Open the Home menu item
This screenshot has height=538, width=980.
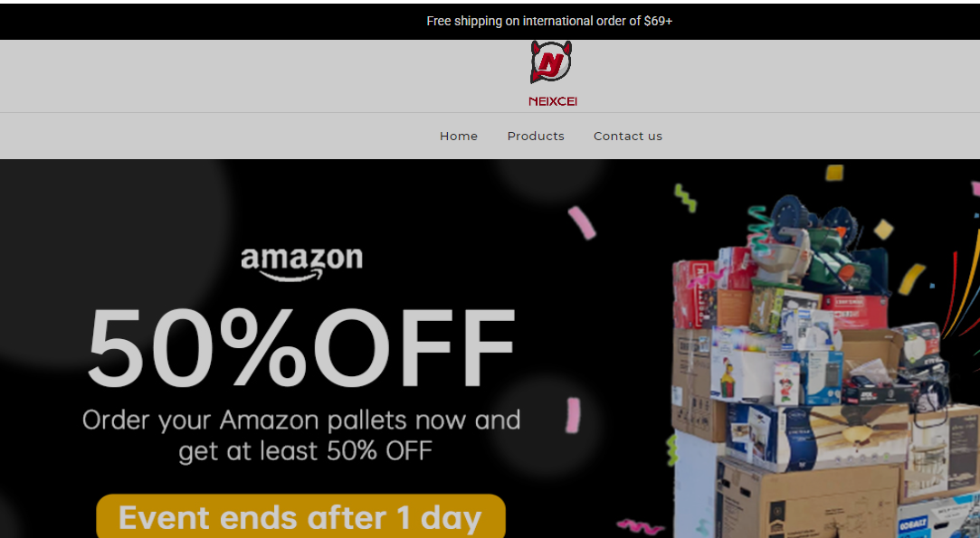(x=458, y=137)
